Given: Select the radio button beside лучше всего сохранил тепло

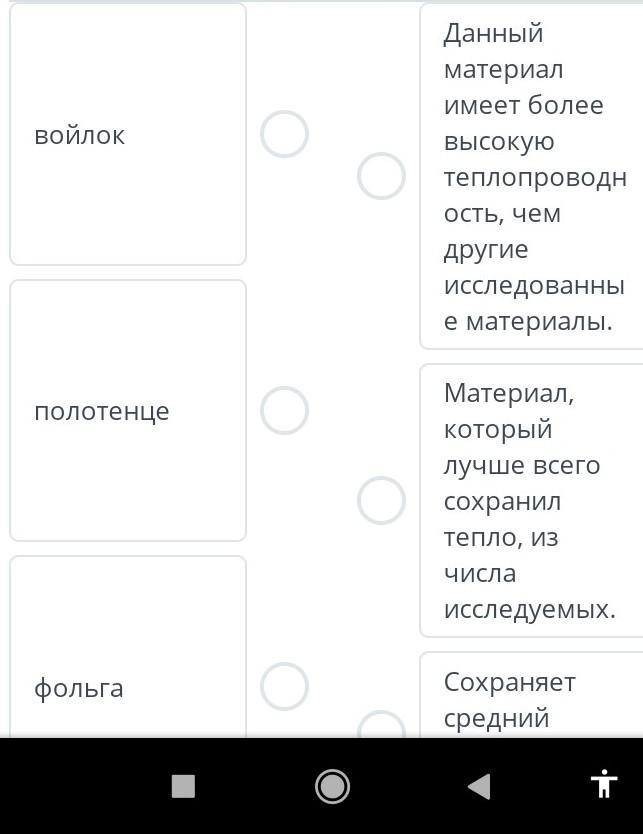Looking at the screenshot, I should point(381,501).
